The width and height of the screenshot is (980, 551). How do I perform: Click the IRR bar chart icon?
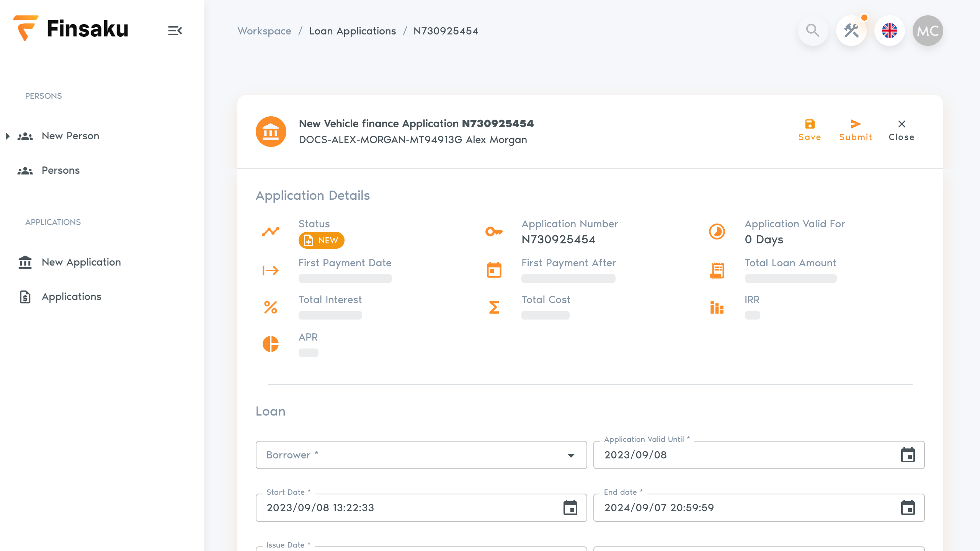click(717, 307)
